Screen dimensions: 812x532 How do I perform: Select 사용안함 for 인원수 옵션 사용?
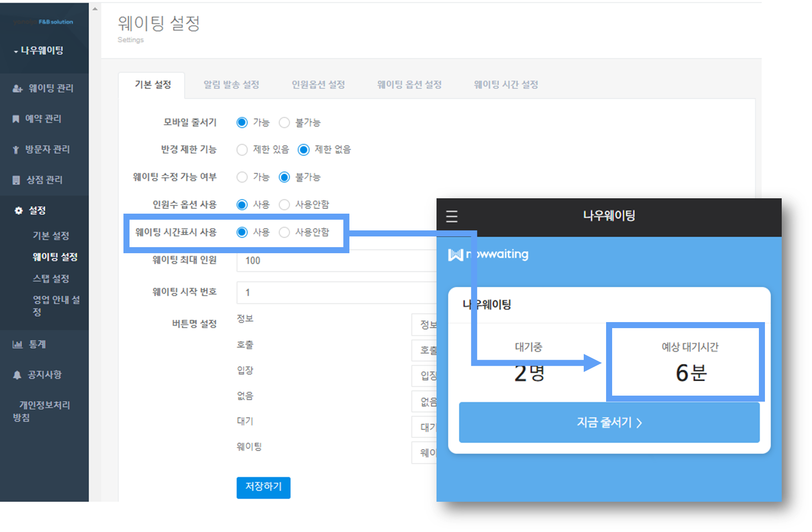(284, 204)
